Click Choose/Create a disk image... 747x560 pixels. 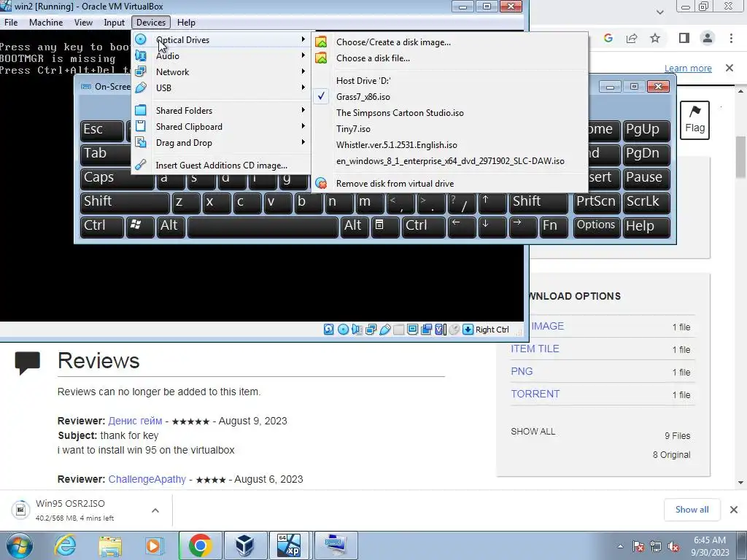click(449, 42)
